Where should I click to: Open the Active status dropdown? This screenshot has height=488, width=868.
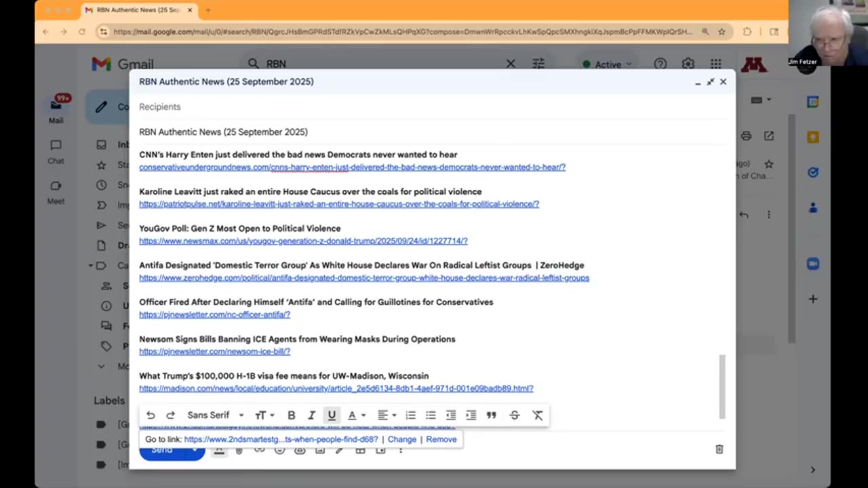(607, 64)
